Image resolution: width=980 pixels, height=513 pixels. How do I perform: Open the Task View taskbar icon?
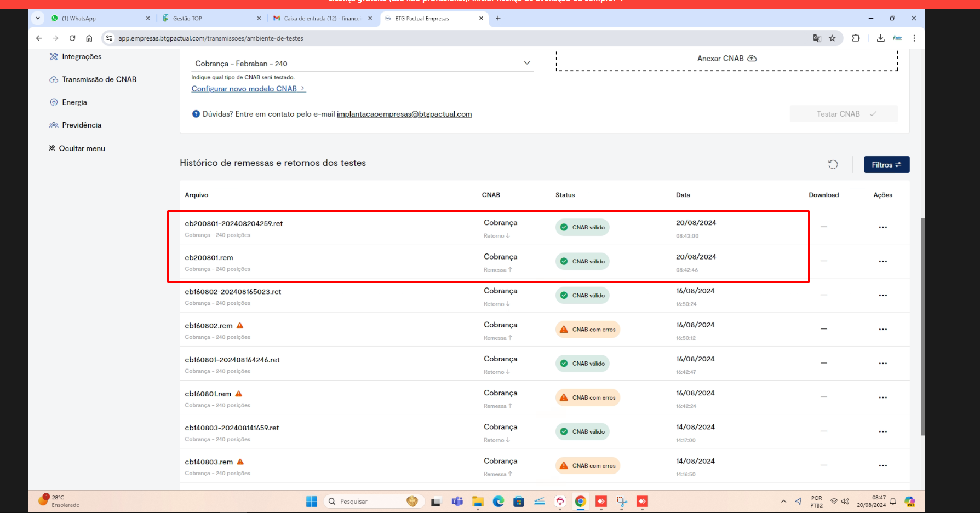coord(436,502)
